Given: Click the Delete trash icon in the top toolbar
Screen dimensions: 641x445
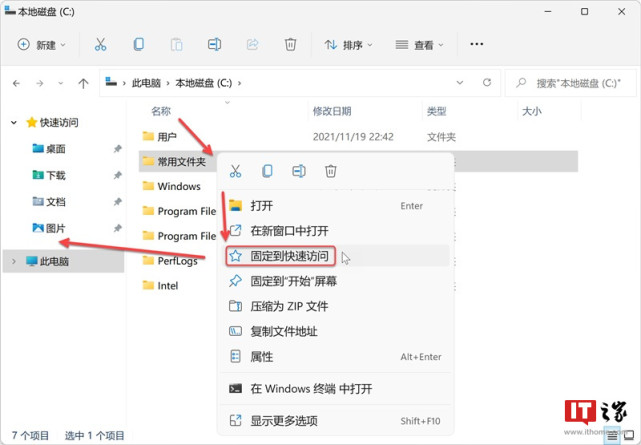Looking at the screenshot, I should 290,44.
